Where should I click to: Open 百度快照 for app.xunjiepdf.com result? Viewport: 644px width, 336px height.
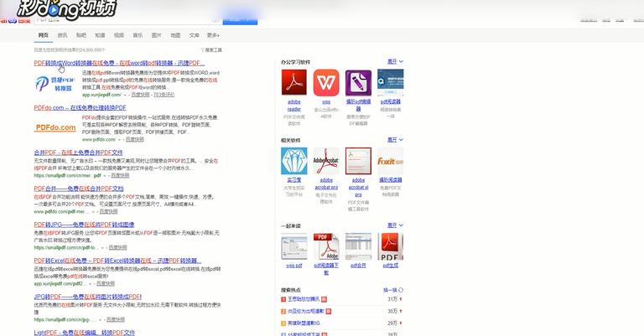coord(141,95)
